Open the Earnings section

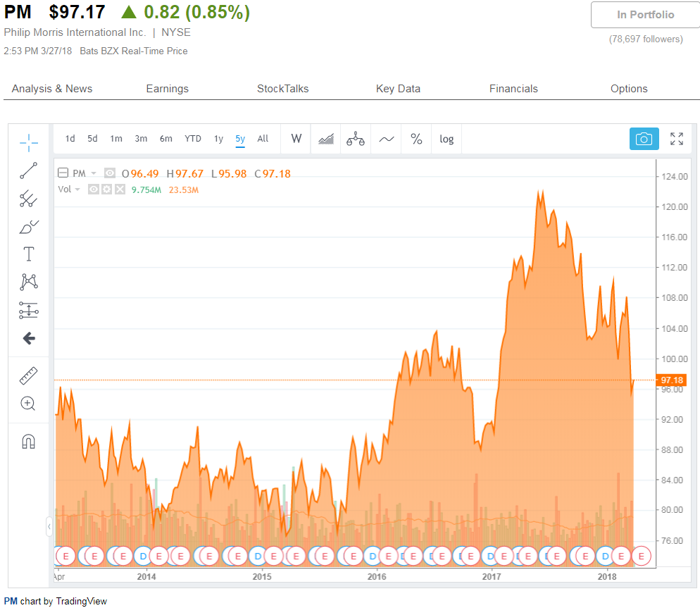pyautogui.click(x=167, y=88)
